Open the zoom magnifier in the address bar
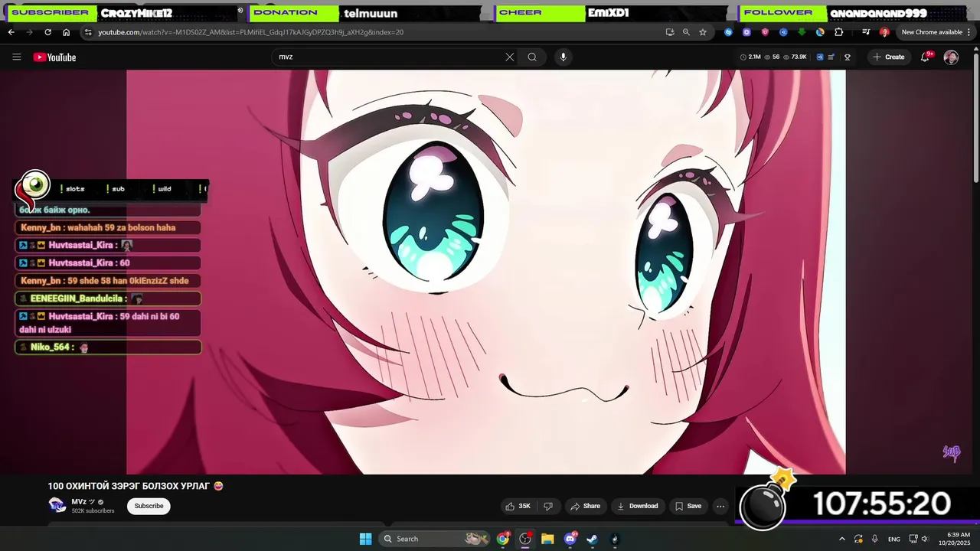The width and height of the screenshot is (980, 551). point(686,32)
